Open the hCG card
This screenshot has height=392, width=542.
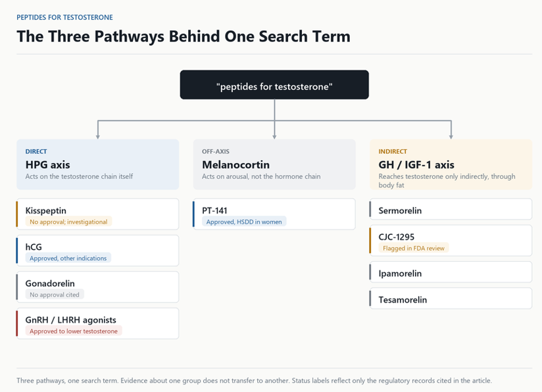coord(98,251)
